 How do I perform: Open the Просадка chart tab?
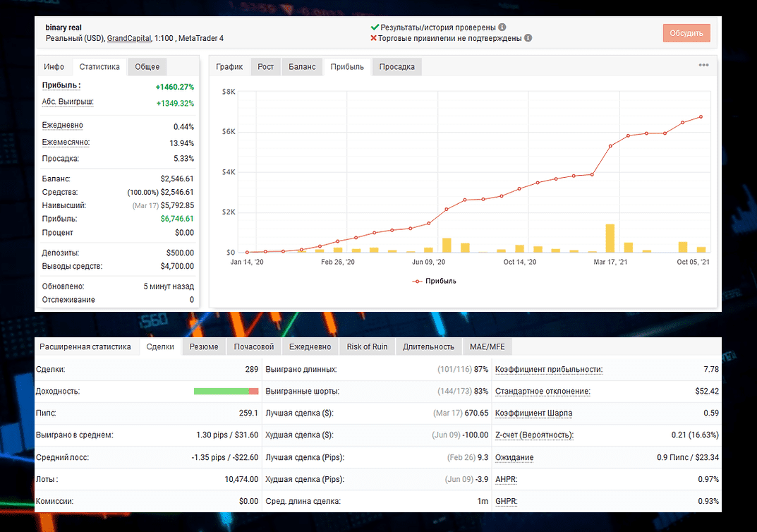[396, 67]
